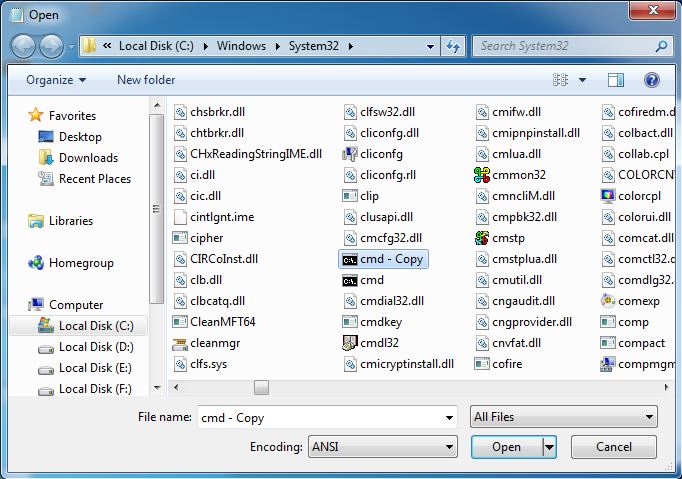The image size is (682, 479).
Task: Click the Back navigation arrow button
Action: pyautogui.click(x=23, y=46)
